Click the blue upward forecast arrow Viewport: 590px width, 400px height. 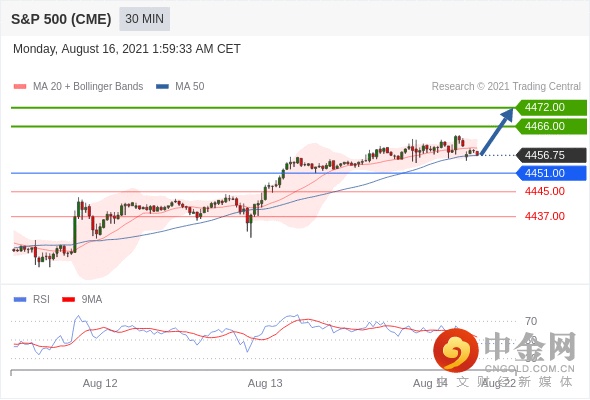(x=497, y=132)
